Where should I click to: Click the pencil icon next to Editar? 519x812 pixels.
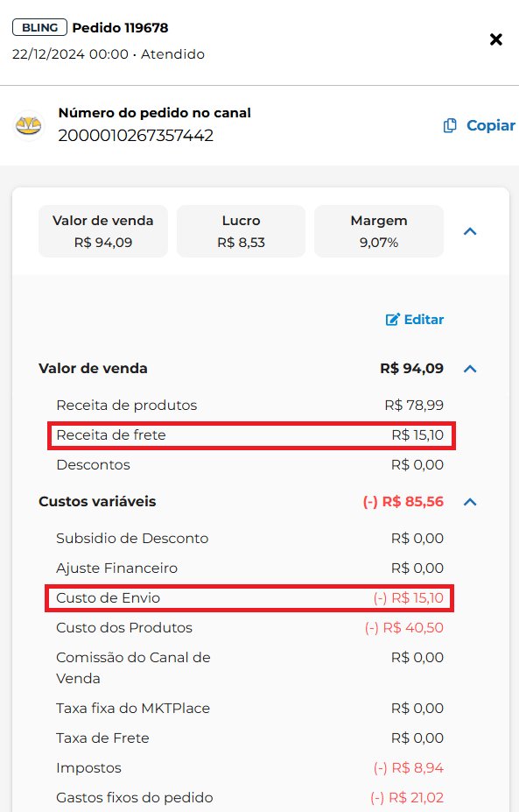click(393, 320)
